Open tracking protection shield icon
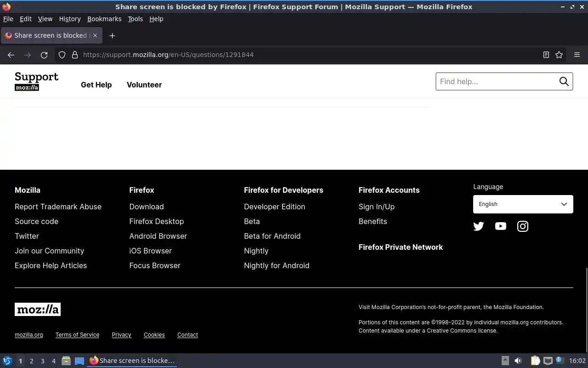The height and width of the screenshot is (368, 588). coord(62,55)
